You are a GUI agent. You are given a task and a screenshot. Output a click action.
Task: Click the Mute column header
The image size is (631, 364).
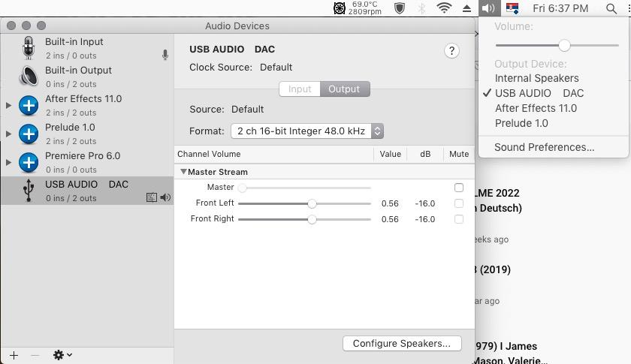tap(459, 154)
